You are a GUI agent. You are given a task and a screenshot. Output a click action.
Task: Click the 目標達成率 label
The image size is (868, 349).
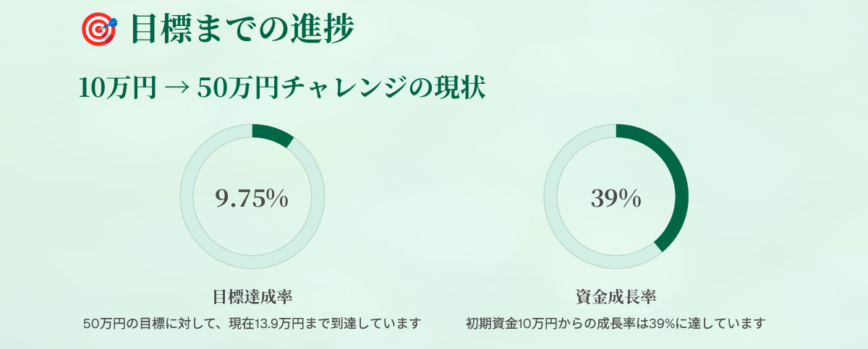click(x=252, y=296)
